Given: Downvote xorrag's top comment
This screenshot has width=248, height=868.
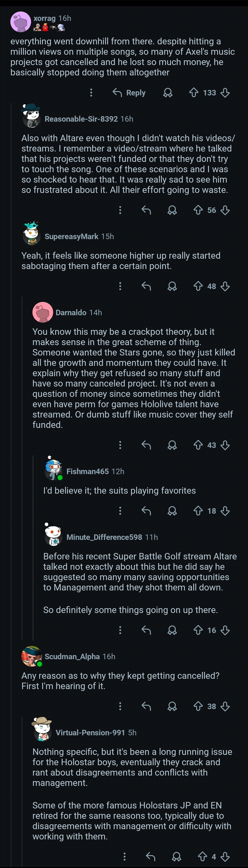Looking at the screenshot, I should [x=225, y=93].
